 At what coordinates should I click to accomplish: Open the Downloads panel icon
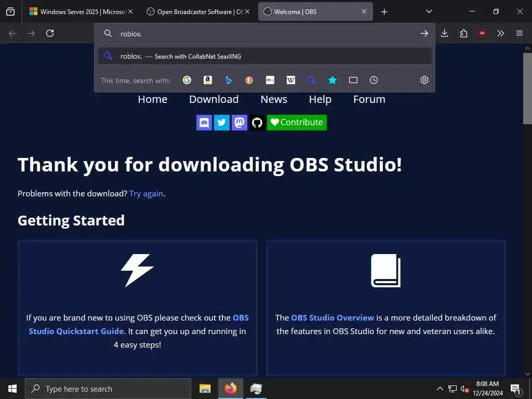pyautogui.click(x=445, y=33)
